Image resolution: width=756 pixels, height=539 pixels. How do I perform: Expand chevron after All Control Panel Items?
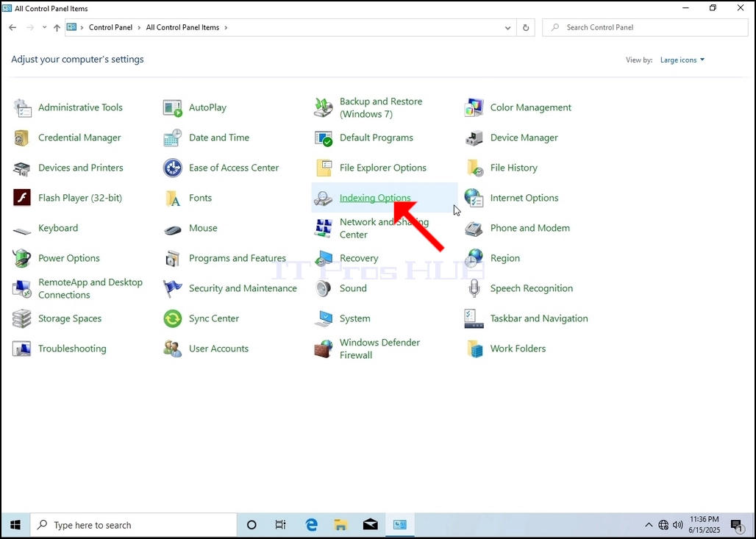coord(226,27)
